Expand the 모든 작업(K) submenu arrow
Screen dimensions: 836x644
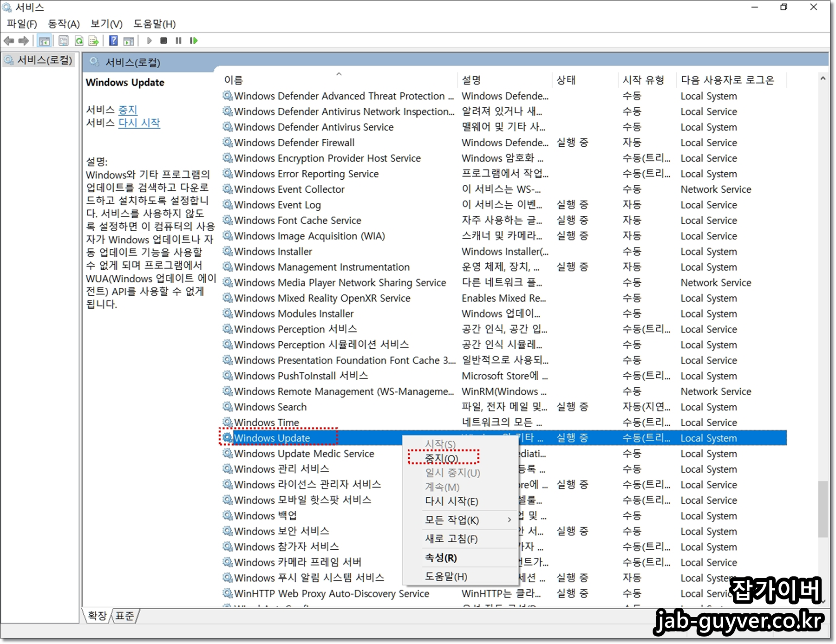(509, 520)
